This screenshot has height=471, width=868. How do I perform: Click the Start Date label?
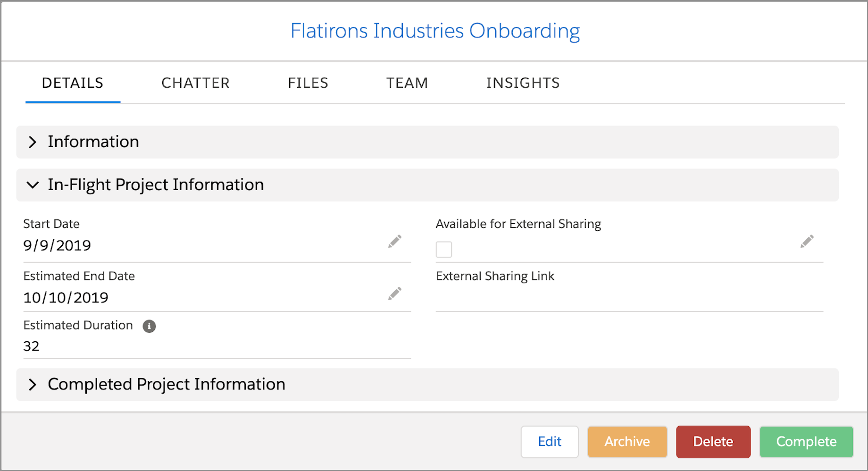pos(51,224)
